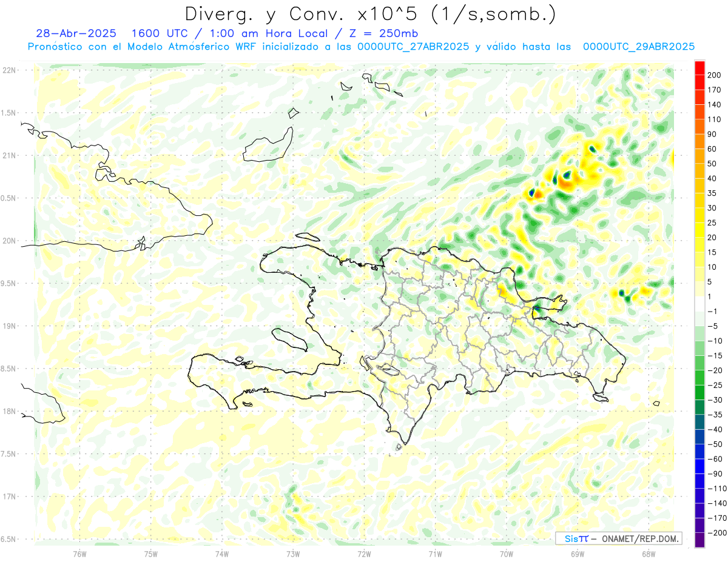This screenshot has height=562, width=728.
Task: Click the '0000UTC_27ABR2025' initialization time
Action: (x=413, y=46)
